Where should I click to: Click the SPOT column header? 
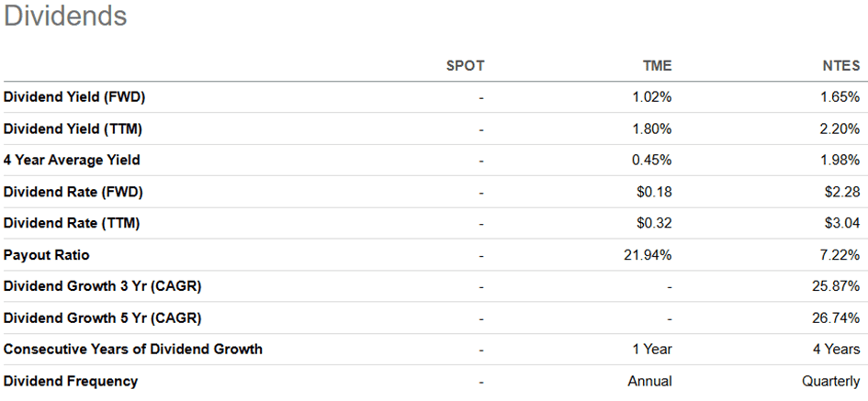pos(465,66)
